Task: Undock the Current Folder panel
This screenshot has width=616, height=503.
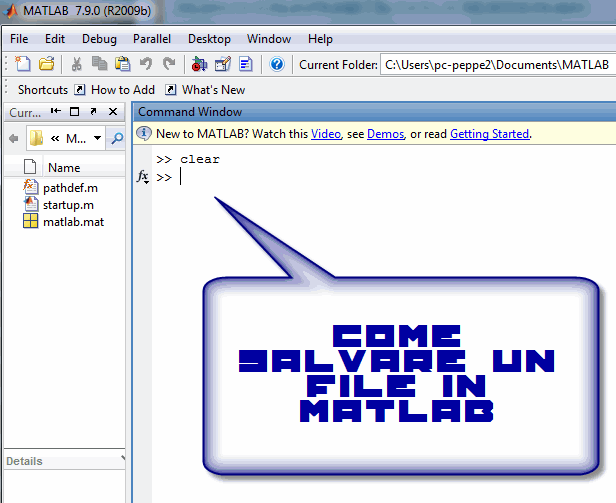Action: pos(94,112)
